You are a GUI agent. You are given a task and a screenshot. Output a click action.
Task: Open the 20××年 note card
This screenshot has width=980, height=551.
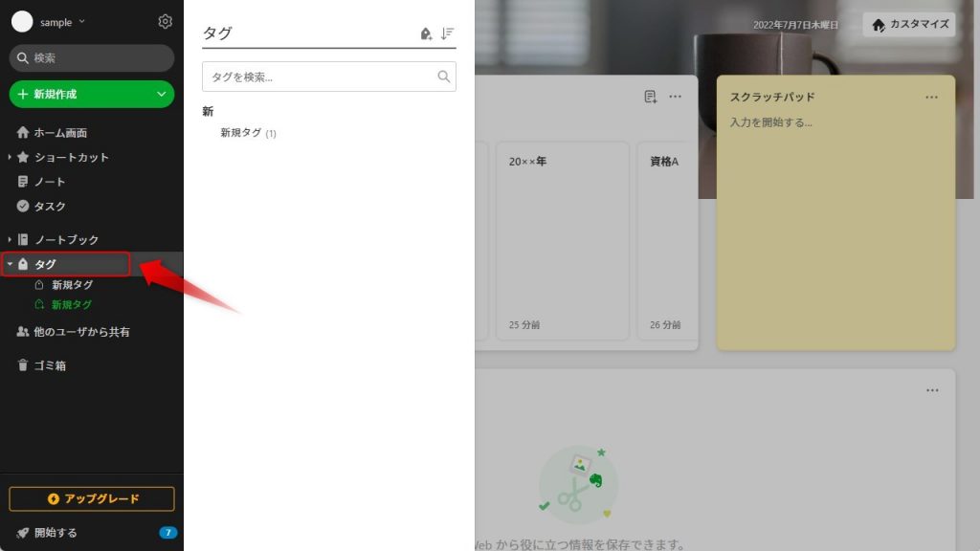click(x=562, y=240)
